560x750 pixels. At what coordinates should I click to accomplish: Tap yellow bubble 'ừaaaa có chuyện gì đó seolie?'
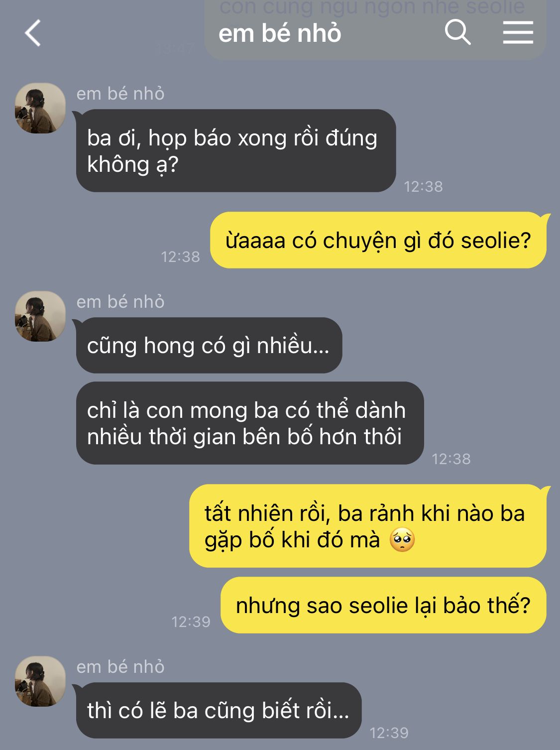click(378, 241)
